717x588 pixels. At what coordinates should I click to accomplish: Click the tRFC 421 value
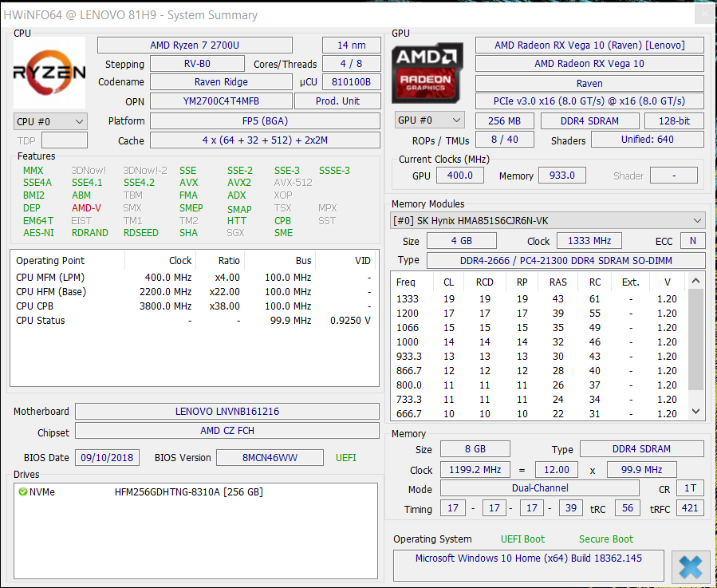[x=690, y=508]
